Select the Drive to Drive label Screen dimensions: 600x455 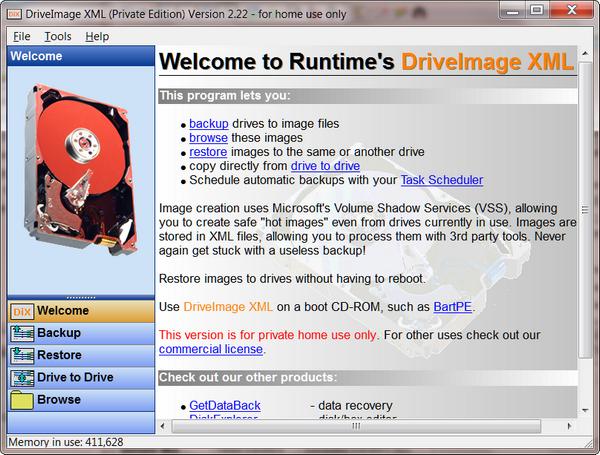tap(75, 377)
